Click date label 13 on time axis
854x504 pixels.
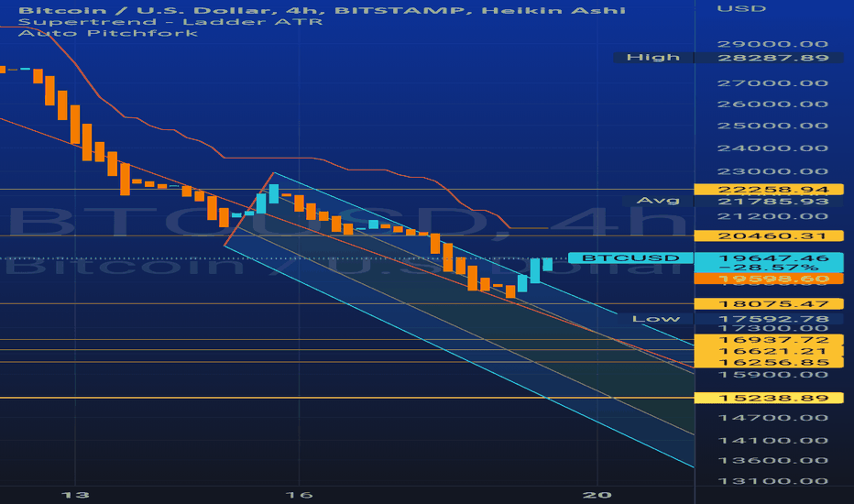(x=75, y=495)
